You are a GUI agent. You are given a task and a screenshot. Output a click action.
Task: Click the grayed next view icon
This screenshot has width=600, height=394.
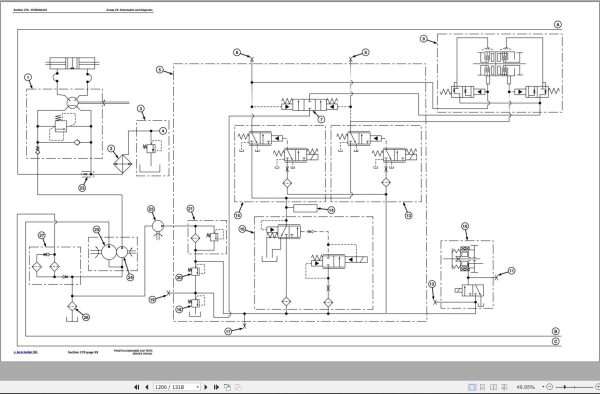coord(238,387)
